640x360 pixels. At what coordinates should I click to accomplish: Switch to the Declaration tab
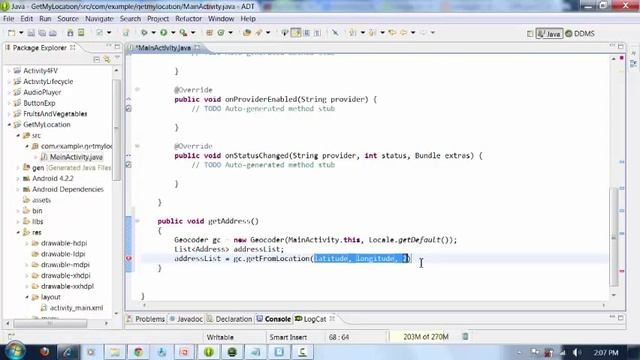tap(229, 319)
